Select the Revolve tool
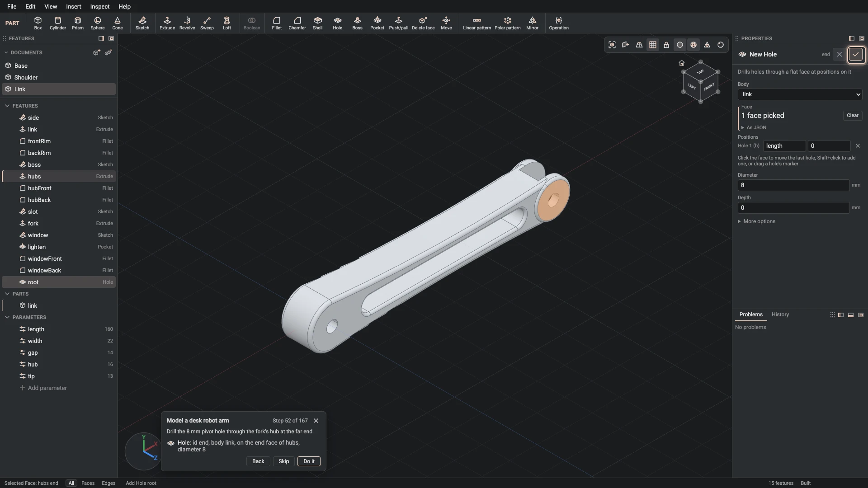This screenshot has width=868, height=488. click(187, 23)
